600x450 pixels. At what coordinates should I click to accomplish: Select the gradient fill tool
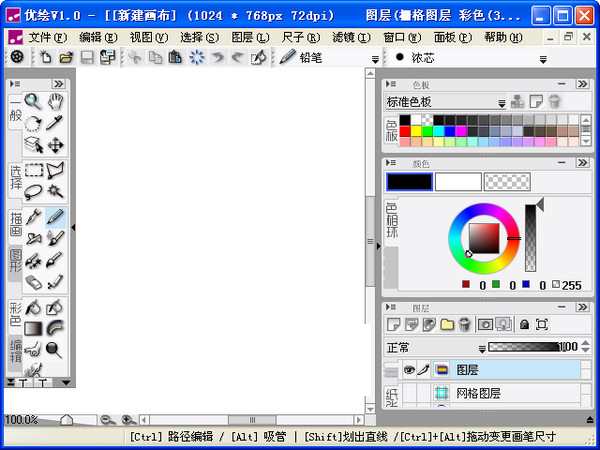pyautogui.click(x=33, y=328)
